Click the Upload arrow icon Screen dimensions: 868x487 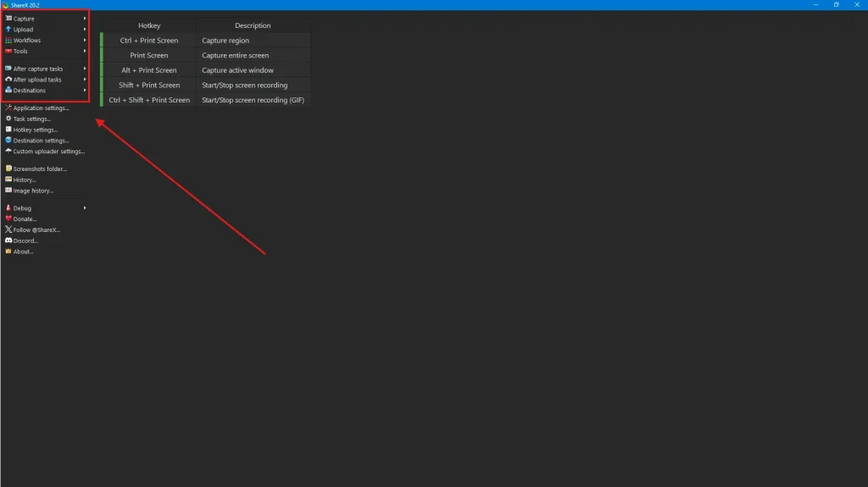(x=8, y=29)
